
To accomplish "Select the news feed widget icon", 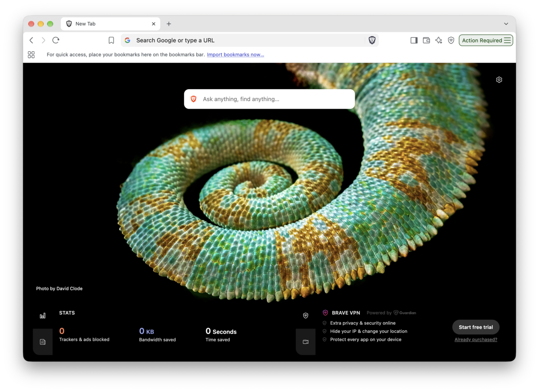I will click(43, 342).
